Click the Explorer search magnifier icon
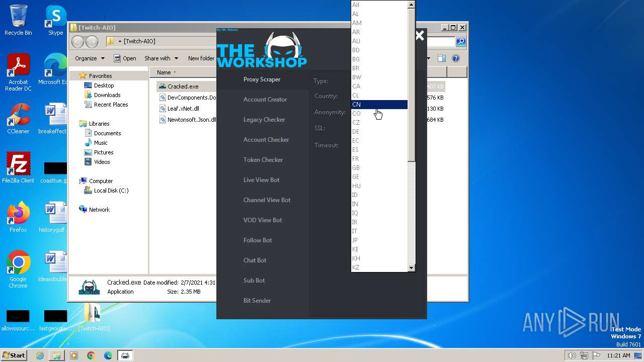The width and height of the screenshot is (644, 362). pos(460,41)
